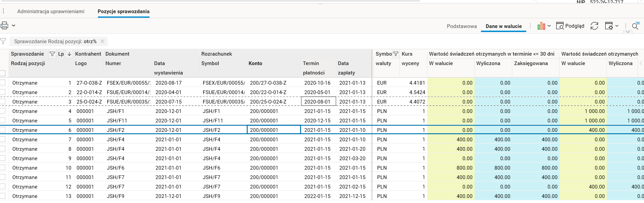Check the box for row 1
644x203 pixels.
click(x=3, y=83)
